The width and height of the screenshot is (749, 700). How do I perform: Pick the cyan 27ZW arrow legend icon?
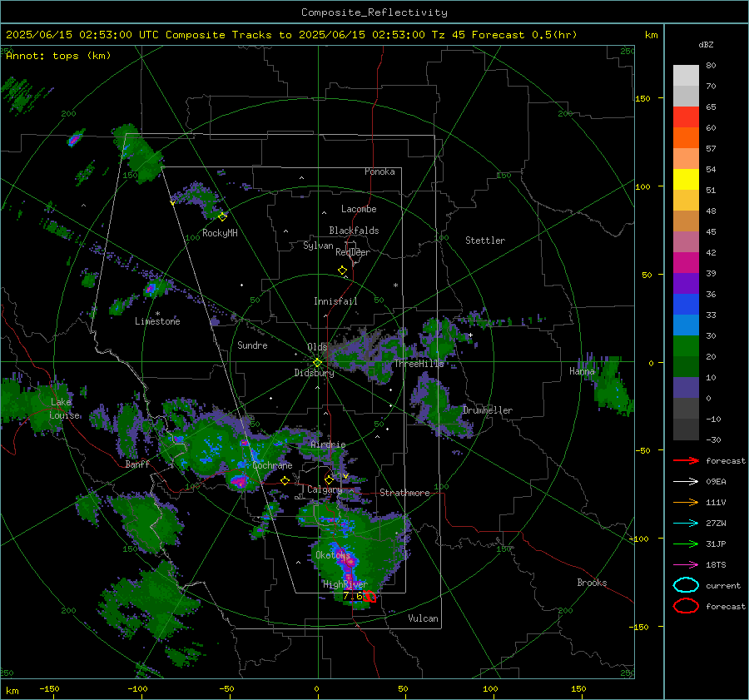pyautogui.click(x=686, y=524)
